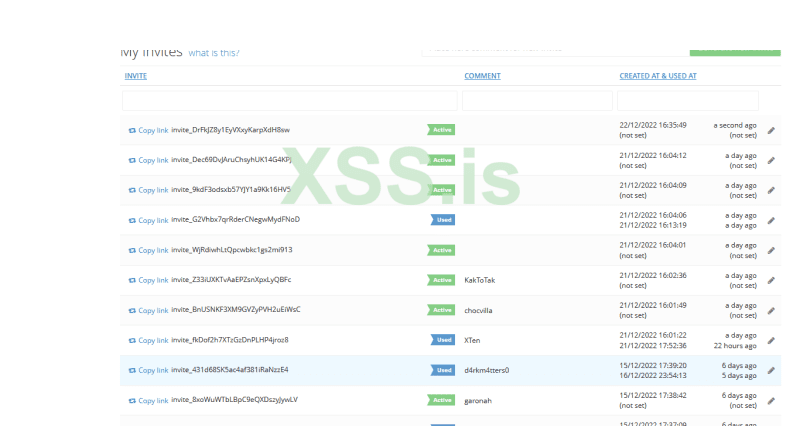Image resolution: width=800 pixels, height=426 pixels.
Task: Copy the link of the used invite from 16:04:06
Action: coord(148,220)
